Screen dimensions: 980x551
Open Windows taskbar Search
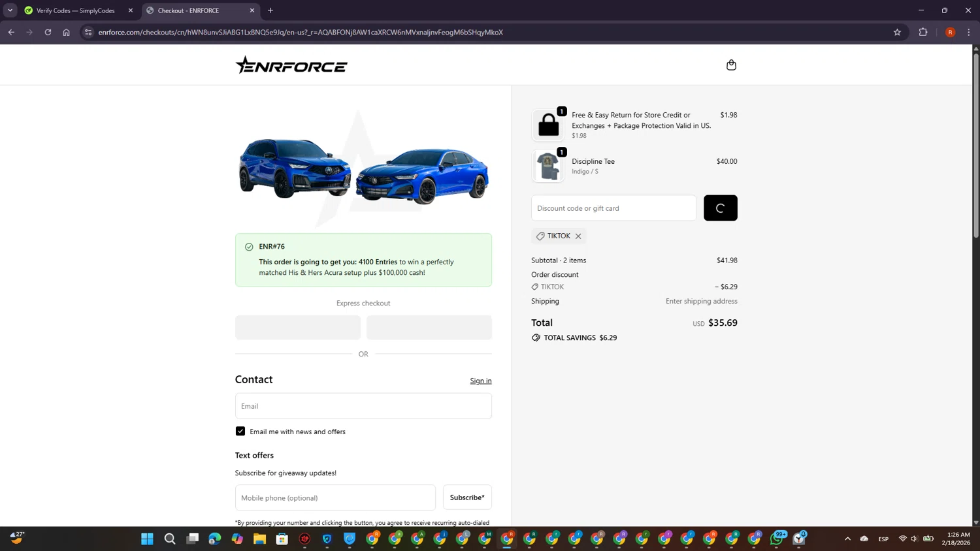tap(170, 539)
